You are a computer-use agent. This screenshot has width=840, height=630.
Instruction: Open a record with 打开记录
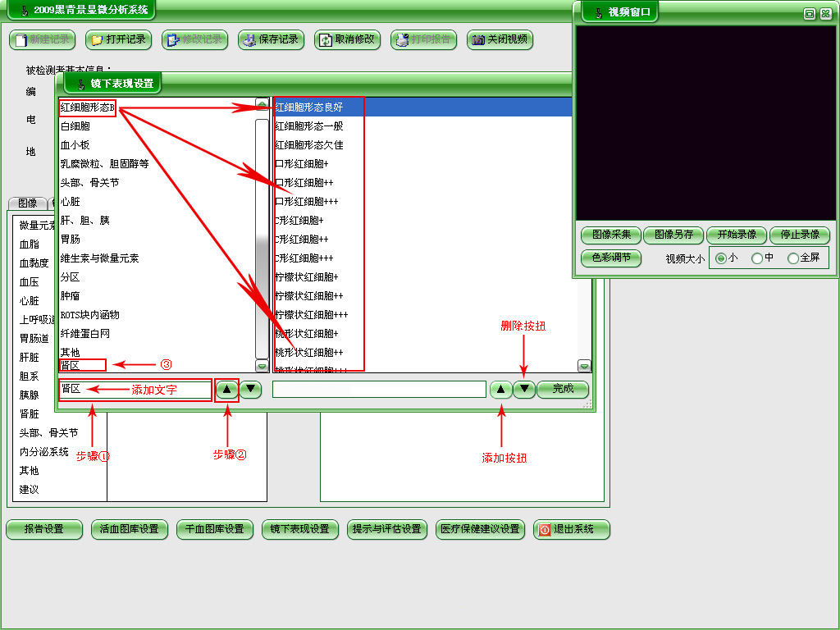[x=117, y=39]
